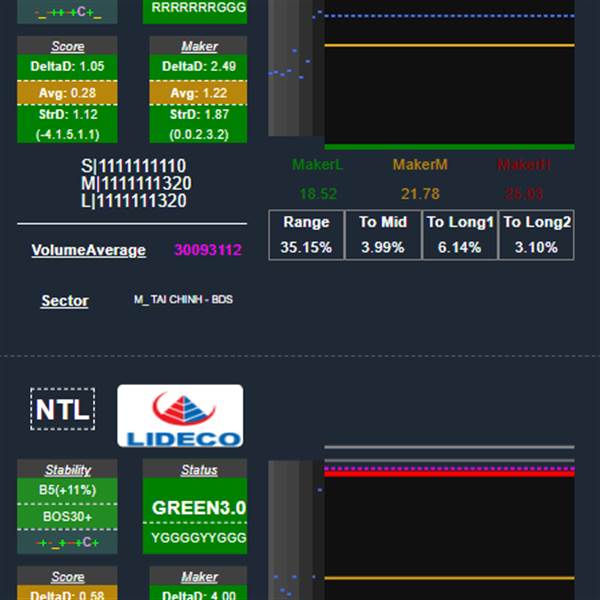
Task: Click the red price line in NTL chart
Action: 449,474
